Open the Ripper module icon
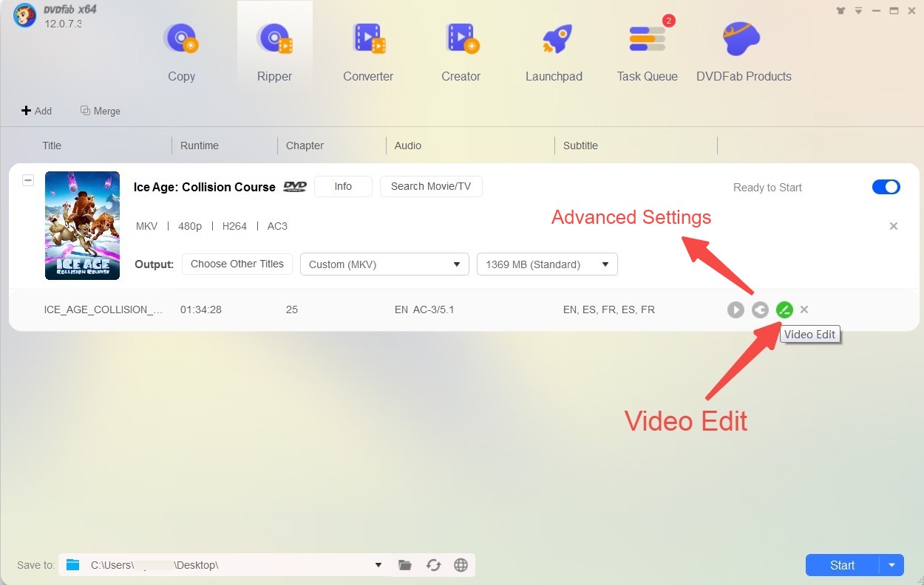 coord(274,38)
